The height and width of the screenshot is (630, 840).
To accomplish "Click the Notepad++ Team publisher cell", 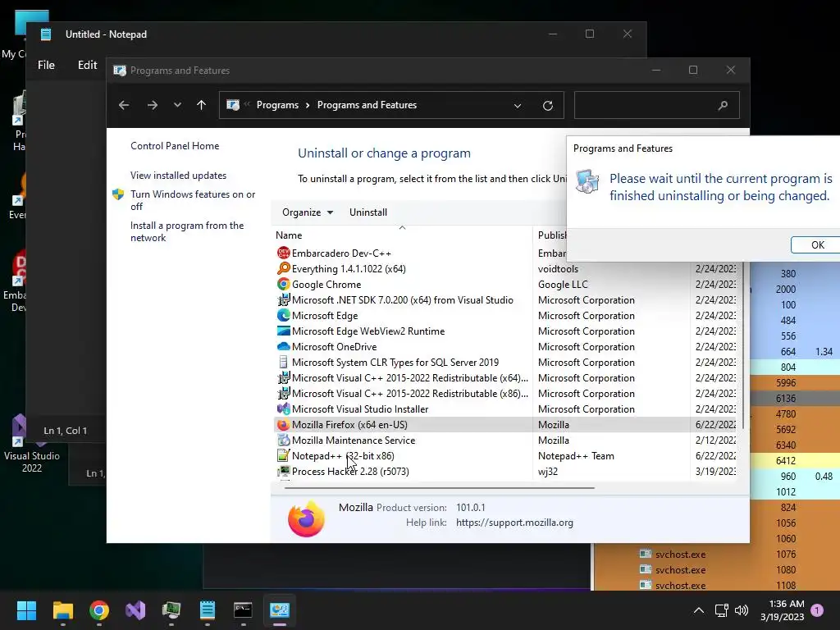I will [x=576, y=455].
